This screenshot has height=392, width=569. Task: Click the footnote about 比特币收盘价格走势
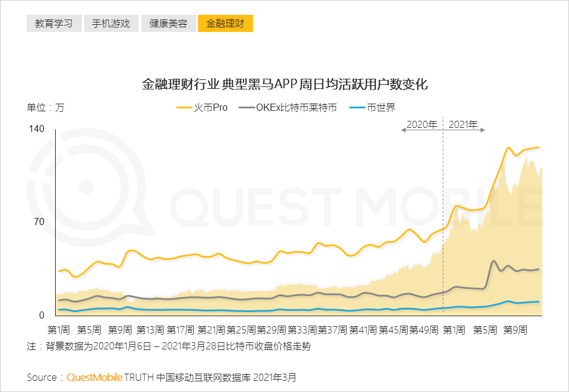click(x=169, y=346)
